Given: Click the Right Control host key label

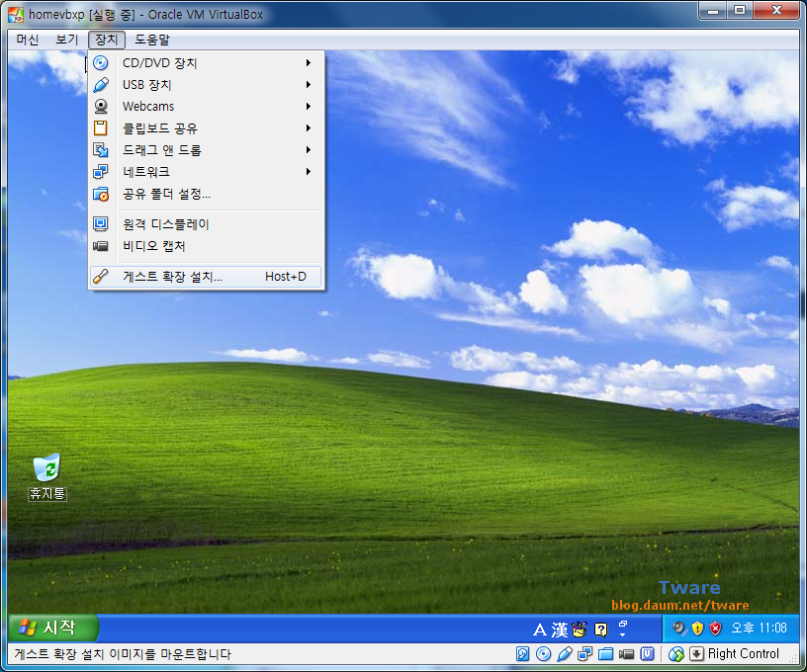Looking at the screenshot, I should 743,654.
